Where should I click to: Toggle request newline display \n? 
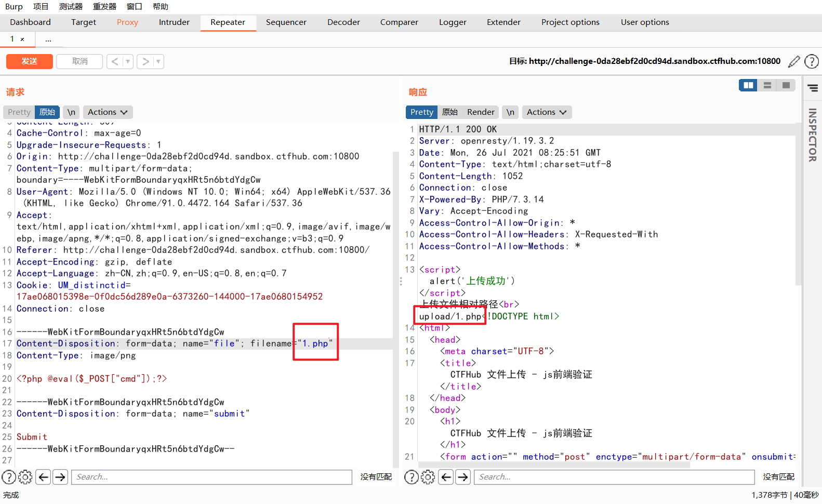pyautogui.click(x=71, y=112)
